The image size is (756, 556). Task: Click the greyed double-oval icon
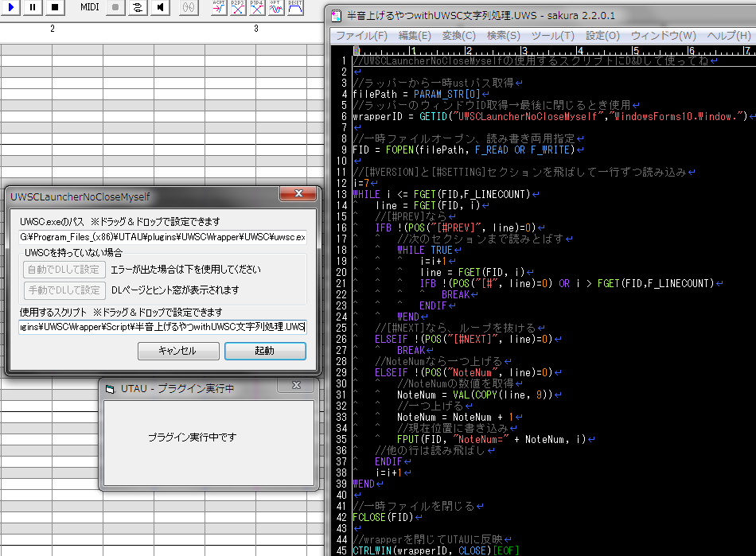click(189, 7)
